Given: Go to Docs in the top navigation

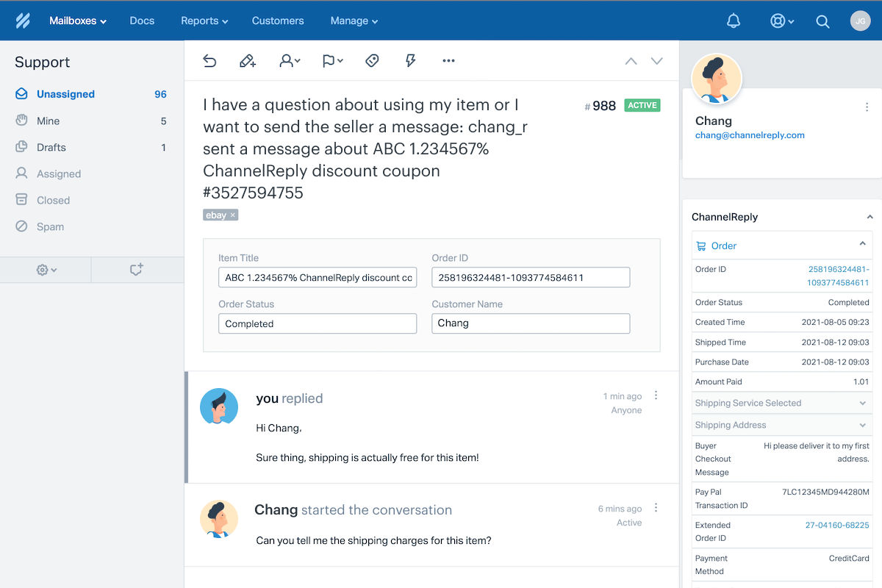Looking at the screenshot, I should pos(142,21).
